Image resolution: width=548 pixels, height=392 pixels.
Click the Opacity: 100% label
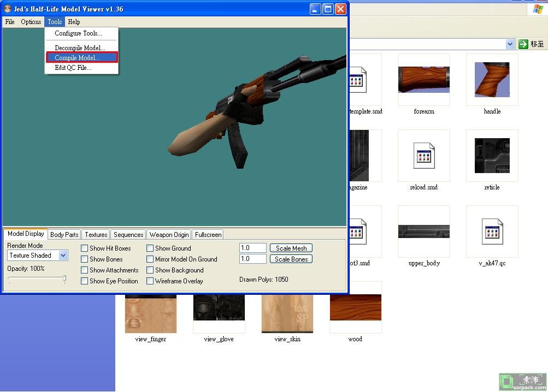26,269
